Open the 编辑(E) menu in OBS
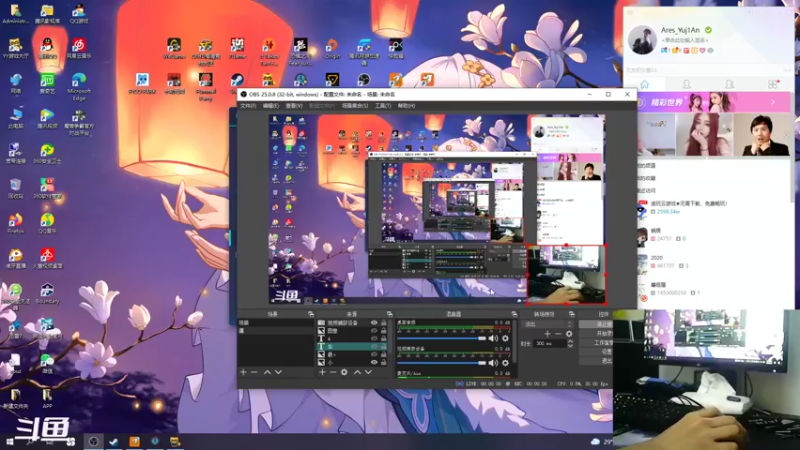The image size is (800, 450). tap(270, 106)
